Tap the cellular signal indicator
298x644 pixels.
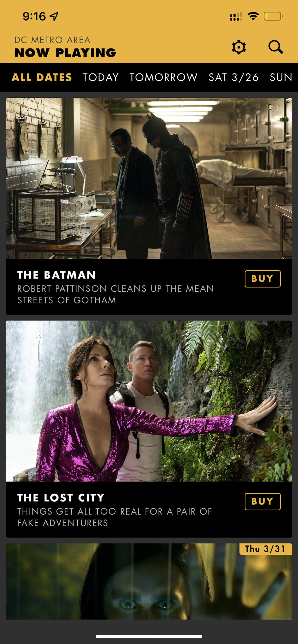click(236, 17)
